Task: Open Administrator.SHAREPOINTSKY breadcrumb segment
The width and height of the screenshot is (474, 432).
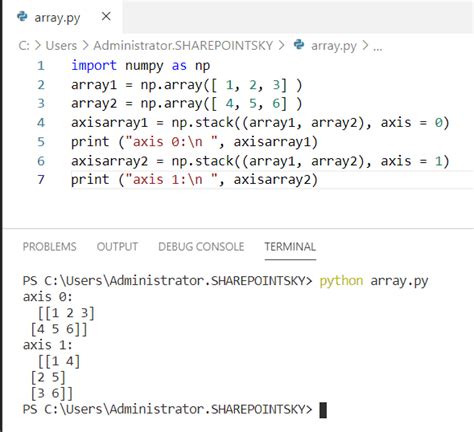Action: click(x=183, y=45)
